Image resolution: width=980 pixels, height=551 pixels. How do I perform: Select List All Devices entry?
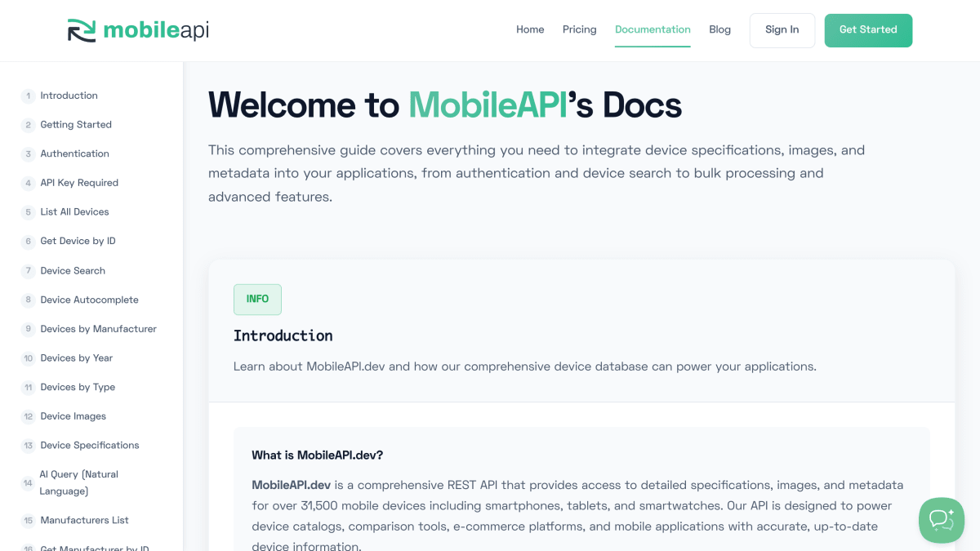tap(74, 211)
